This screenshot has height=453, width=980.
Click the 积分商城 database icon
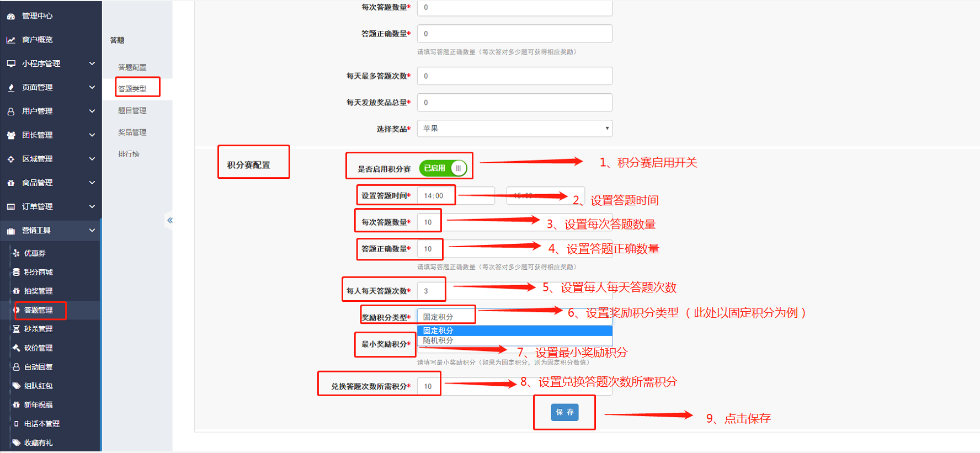tap(17, 272)
